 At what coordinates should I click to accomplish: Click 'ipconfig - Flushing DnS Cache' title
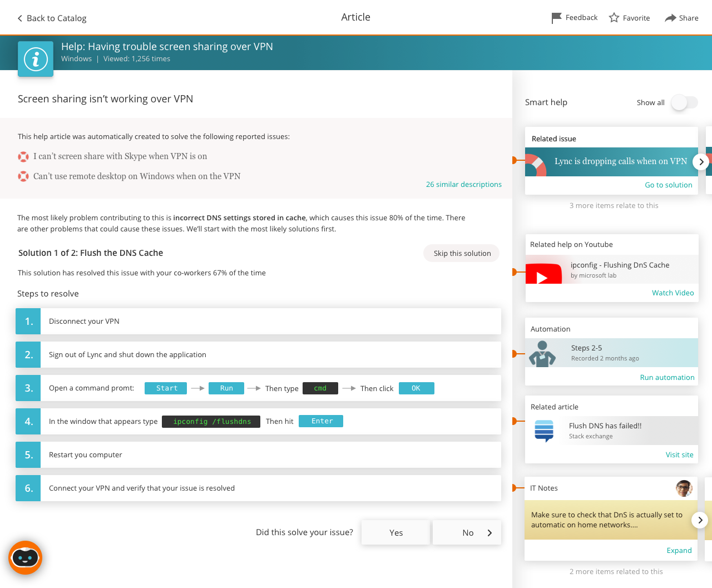pos(620,265)
